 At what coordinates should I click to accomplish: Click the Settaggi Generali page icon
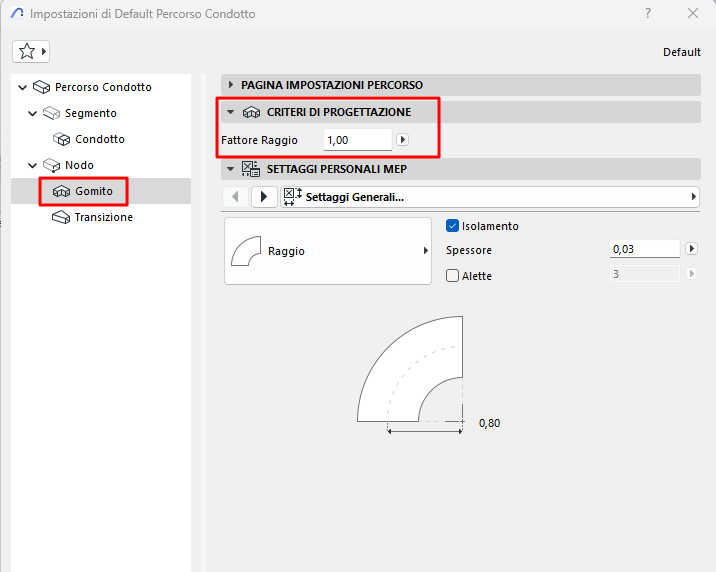click(x=292, y=197)
